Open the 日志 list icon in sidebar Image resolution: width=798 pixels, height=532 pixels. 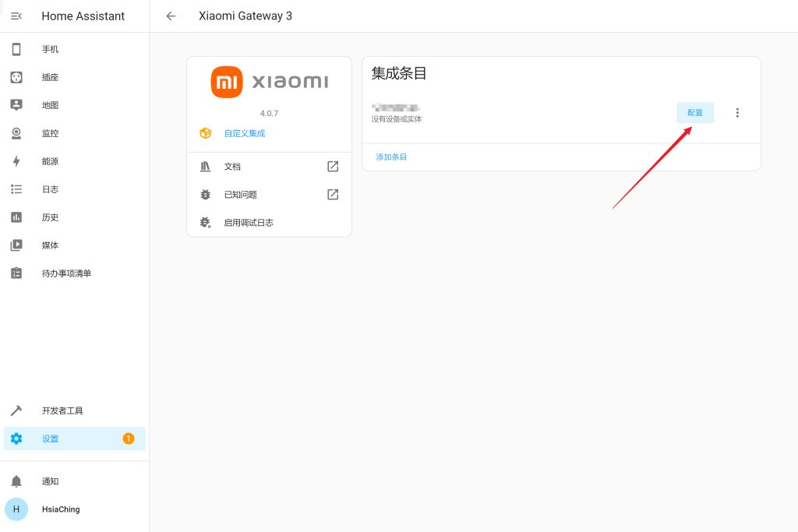(16, 189)
